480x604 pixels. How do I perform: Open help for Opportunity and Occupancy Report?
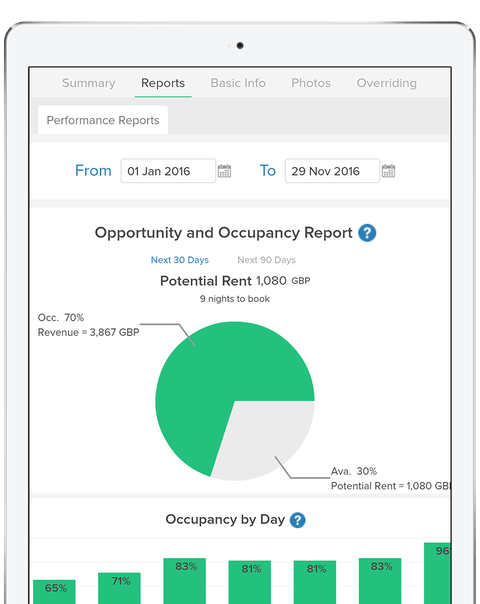(367, 233)
